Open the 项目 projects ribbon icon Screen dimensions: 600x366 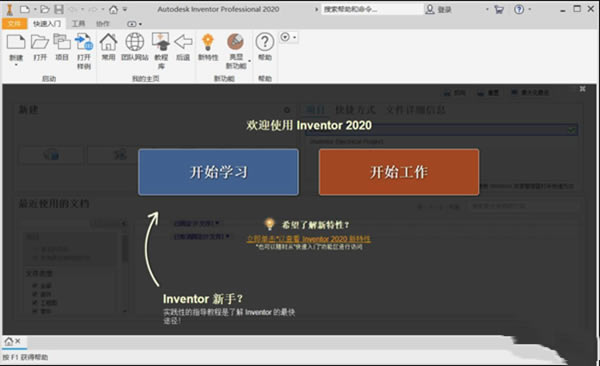pos(62,42)
